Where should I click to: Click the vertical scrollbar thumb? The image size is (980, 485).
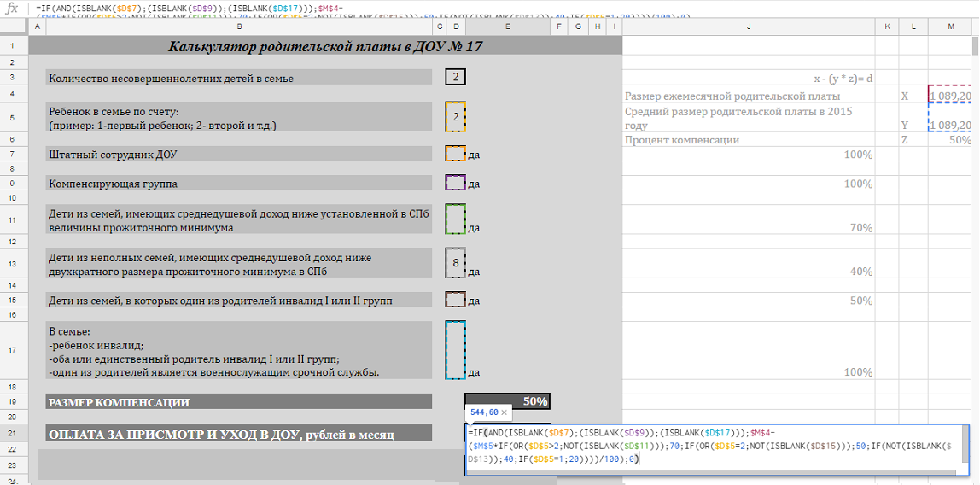976,47
